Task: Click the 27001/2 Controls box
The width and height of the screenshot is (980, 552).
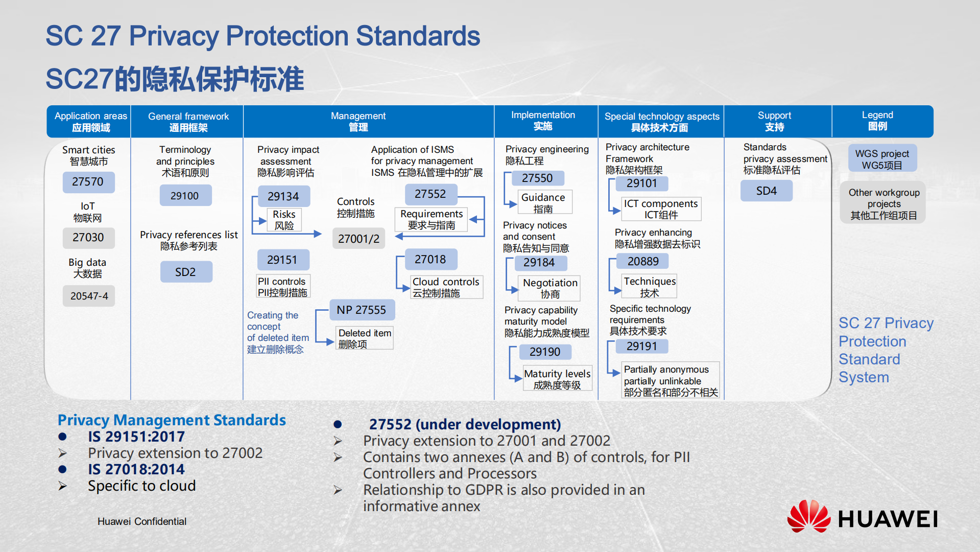Action: pos(358,239)
